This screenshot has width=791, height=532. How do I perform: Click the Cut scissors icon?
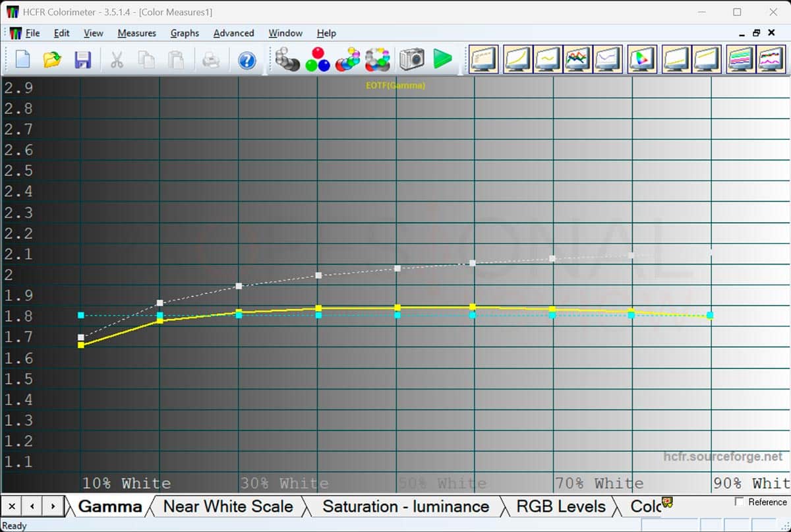pyautogui.click(x=117, y=59)
